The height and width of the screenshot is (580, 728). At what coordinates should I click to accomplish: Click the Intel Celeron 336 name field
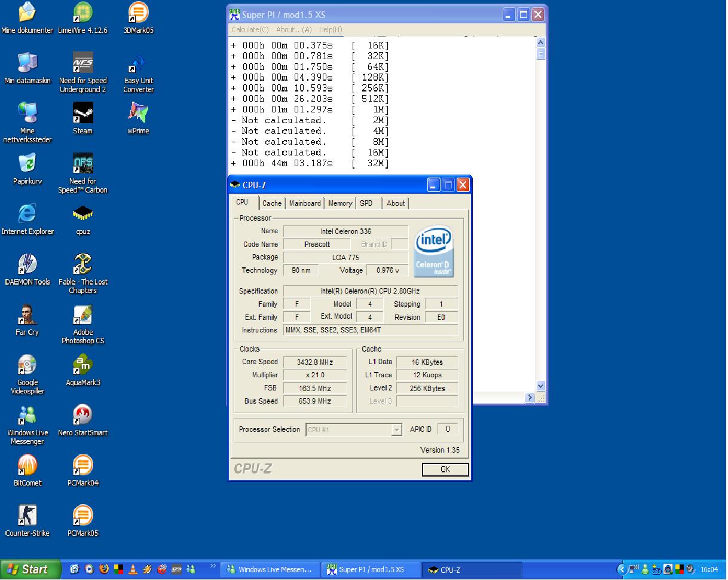[x=345, y=231]
